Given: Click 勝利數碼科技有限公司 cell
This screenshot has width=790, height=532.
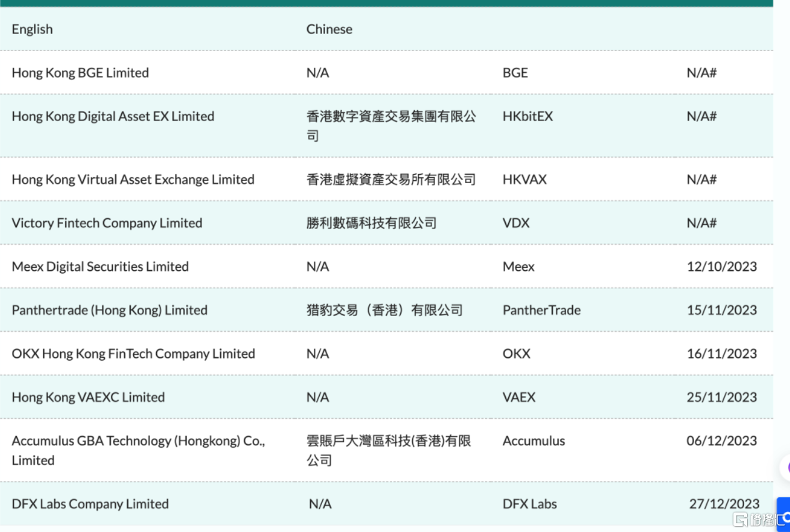Looking at the screenshot, I should tap(371, 223).
